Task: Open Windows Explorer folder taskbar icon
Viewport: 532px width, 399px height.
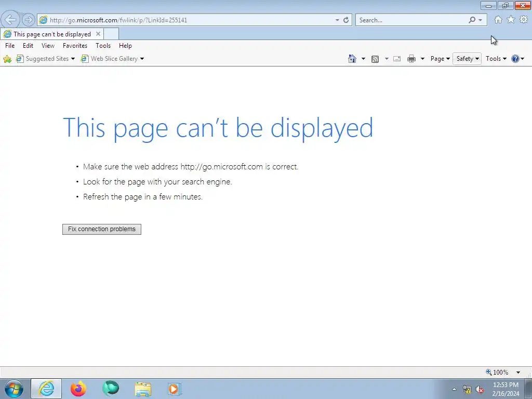Action: (x=143, y=389)
